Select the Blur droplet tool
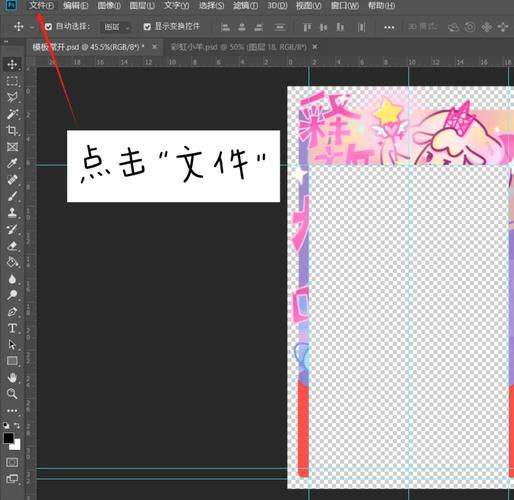 tap(12, 279)
